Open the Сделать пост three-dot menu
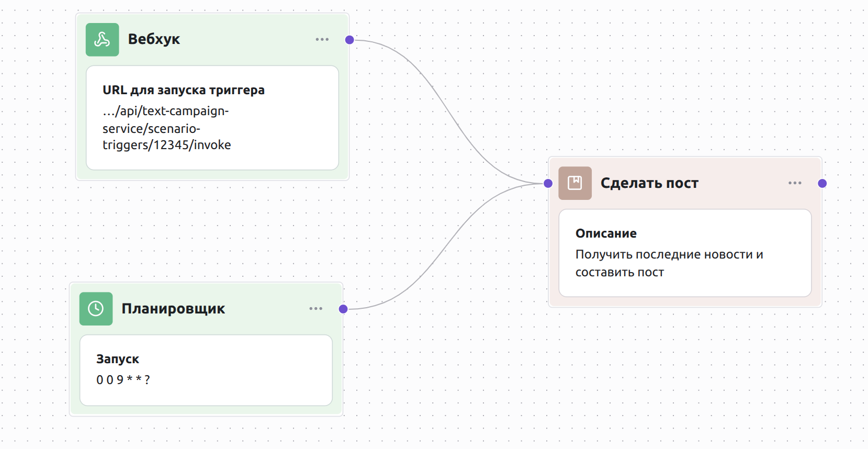Image resolution: width=868 pixels, height=449 pixels. (795, 183)
